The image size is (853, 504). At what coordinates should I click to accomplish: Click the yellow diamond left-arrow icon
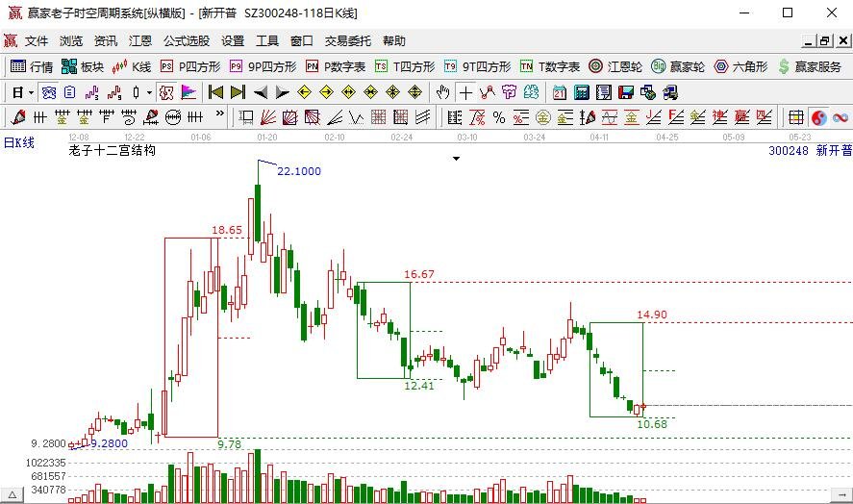click(304, 93)
